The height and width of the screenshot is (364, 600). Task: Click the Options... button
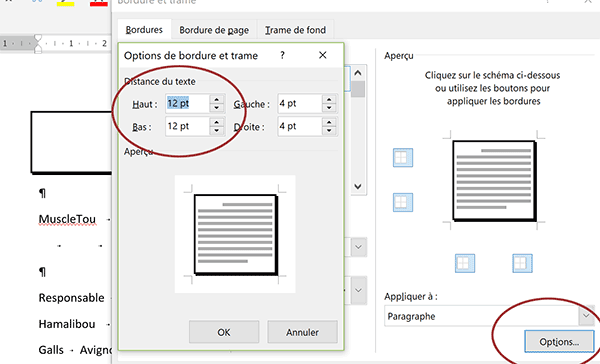[x=559, y=341]
